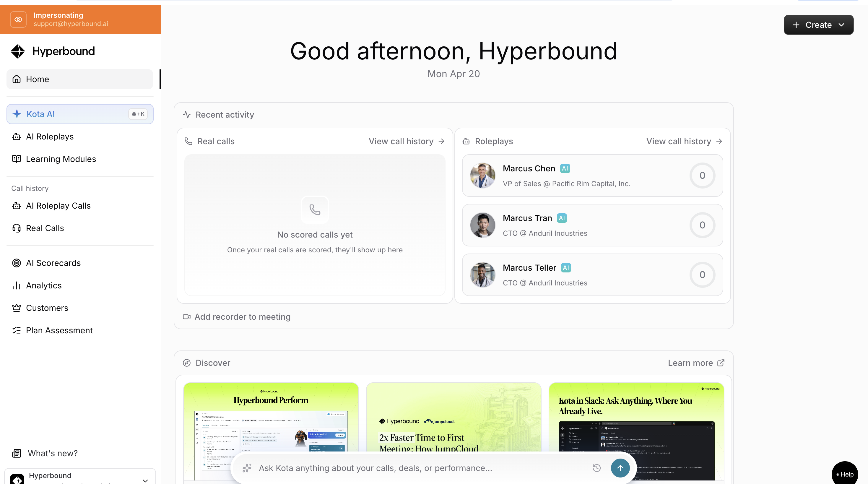Click Marcus Teller's avatar photo

pos(482,275)
